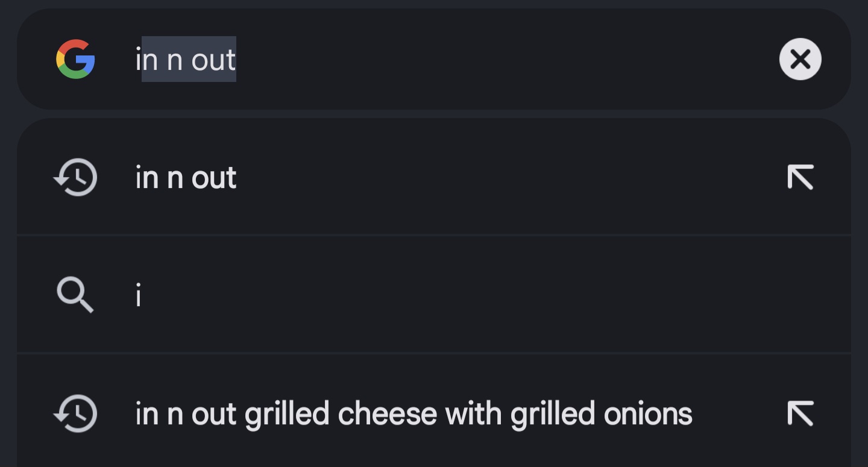Viewport: 868px width, 467px height.
Task: Open "in n out grilled cheese with grilled onions" suggestion
Action: tap(434, 412)
